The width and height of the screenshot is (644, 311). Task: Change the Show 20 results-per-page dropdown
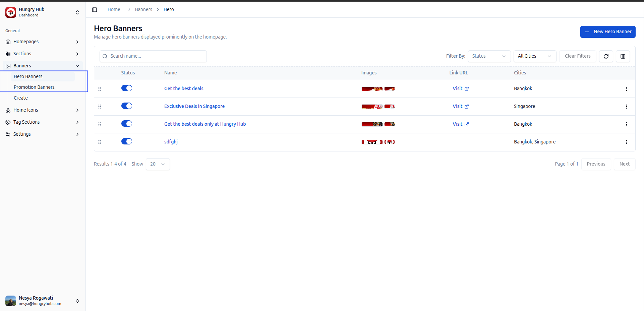158,164
